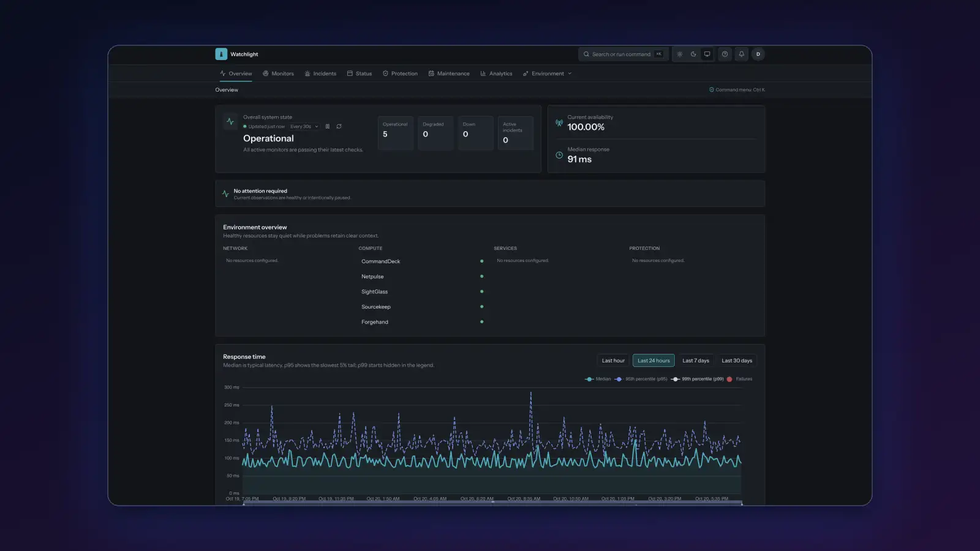Switch to the Status tab
This screenshot has height=551, width=980.
point(360,73)
